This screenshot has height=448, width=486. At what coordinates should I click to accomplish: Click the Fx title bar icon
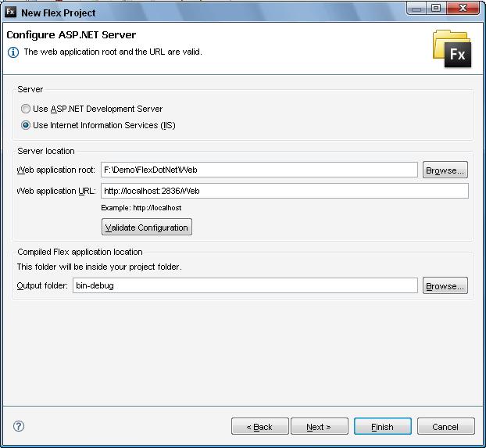click(11, 13)
